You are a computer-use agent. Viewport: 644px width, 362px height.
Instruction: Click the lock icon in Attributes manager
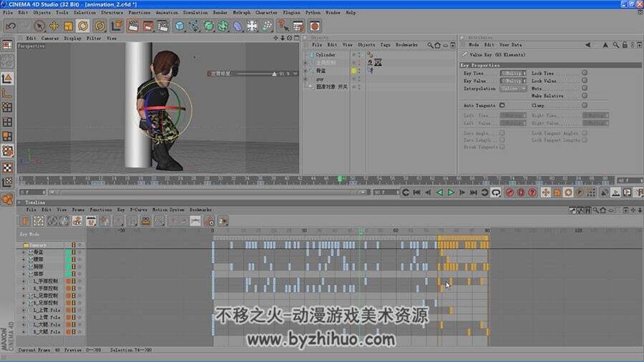(x=624, y=45)
